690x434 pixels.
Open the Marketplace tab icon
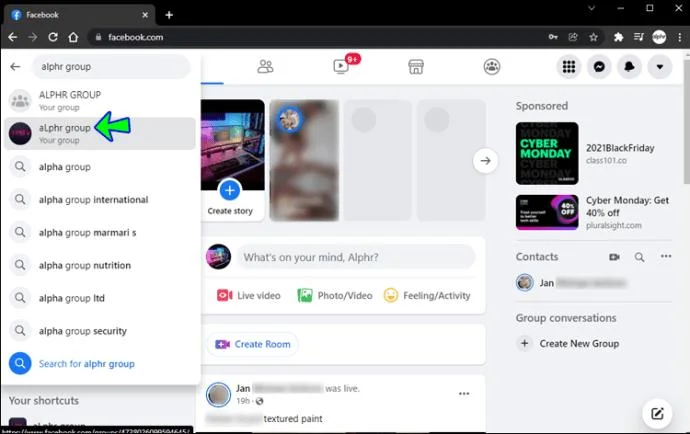[416, 66]
